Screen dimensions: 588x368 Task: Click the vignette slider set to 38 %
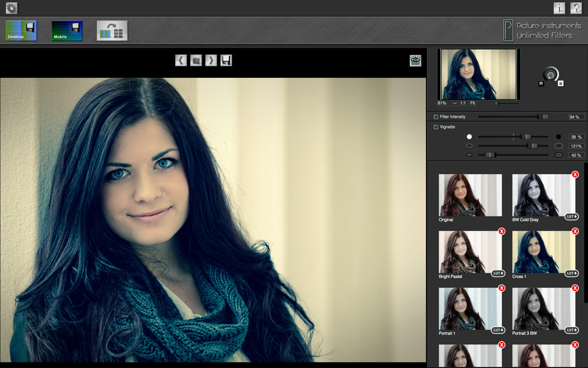(x=513, y=137)
